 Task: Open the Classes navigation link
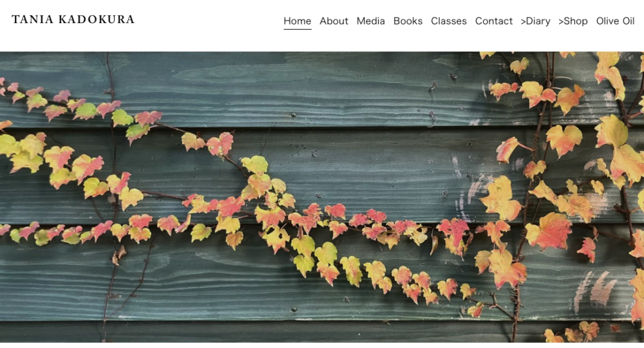[x=449, y=21]
